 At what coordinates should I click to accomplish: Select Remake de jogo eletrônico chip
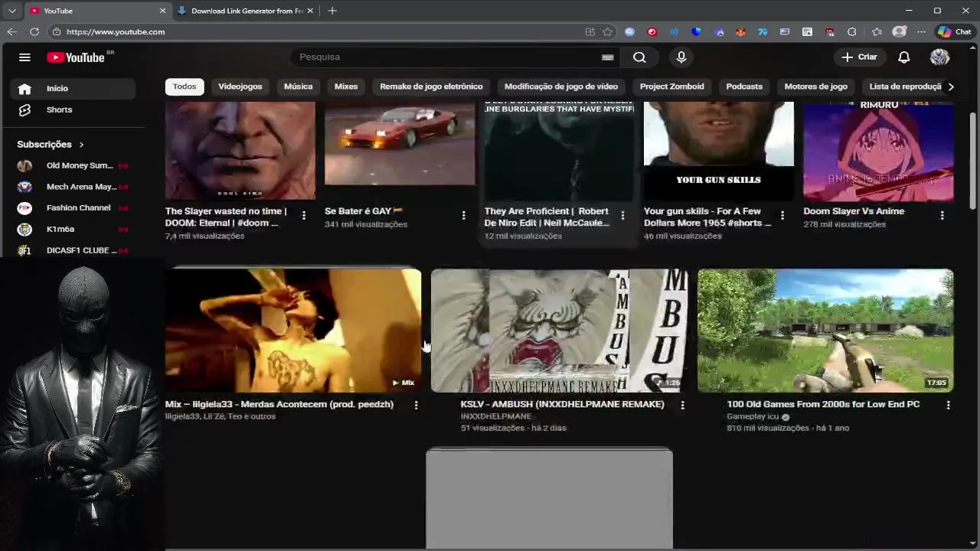click(431, 86)
